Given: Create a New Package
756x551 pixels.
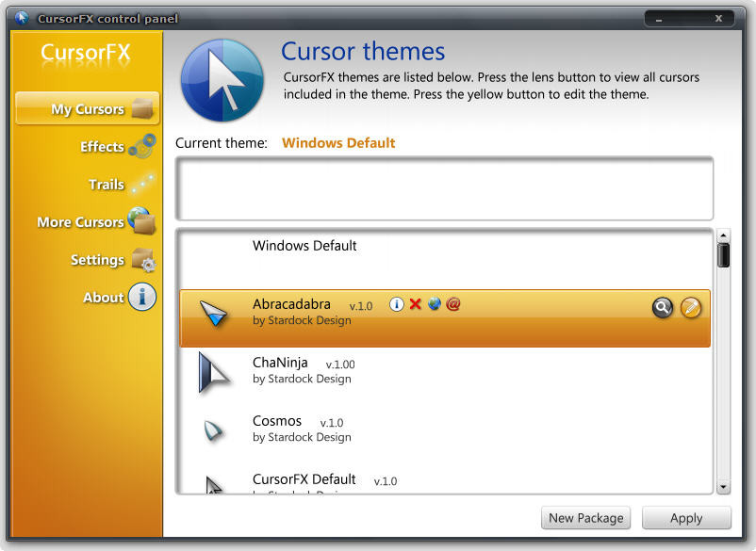Looking at the screenshot, I should 585,518.
